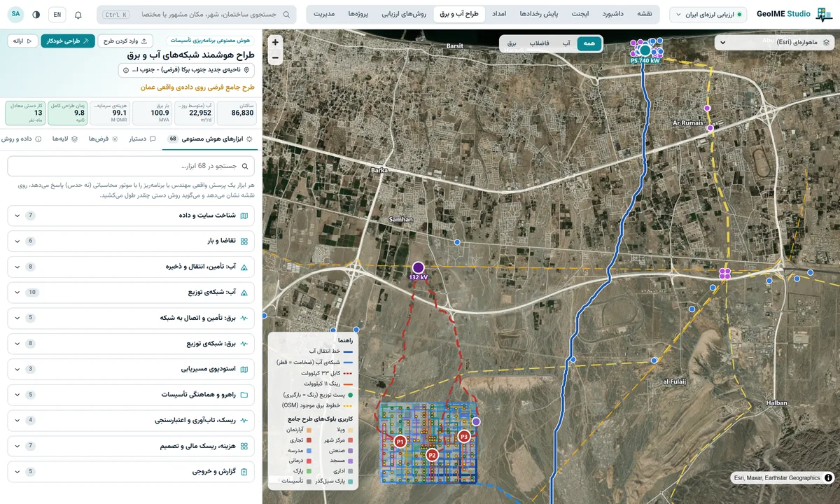The width and height of the screenshot is (840, 504).
Task: Toggle dark/light theme
Action: click(36, 15)
